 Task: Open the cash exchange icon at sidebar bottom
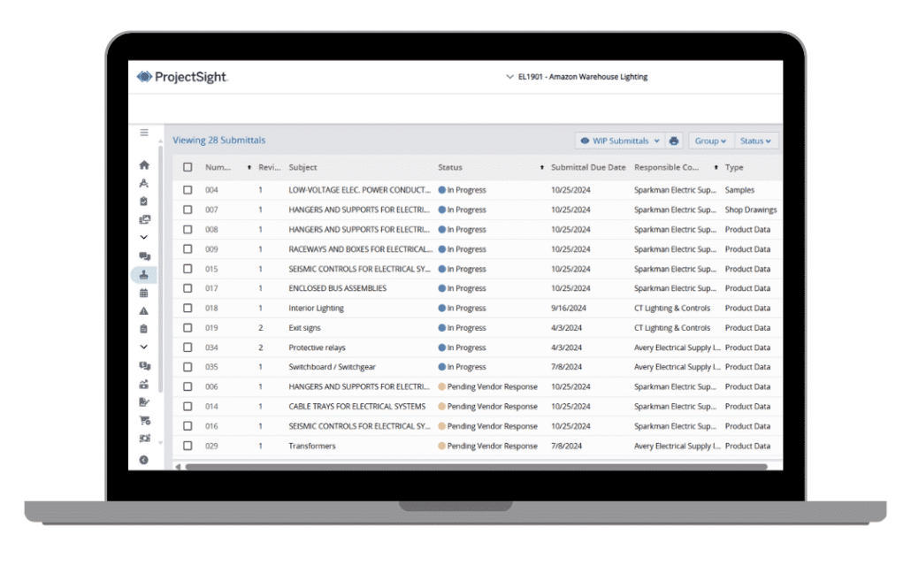(145, 438)
